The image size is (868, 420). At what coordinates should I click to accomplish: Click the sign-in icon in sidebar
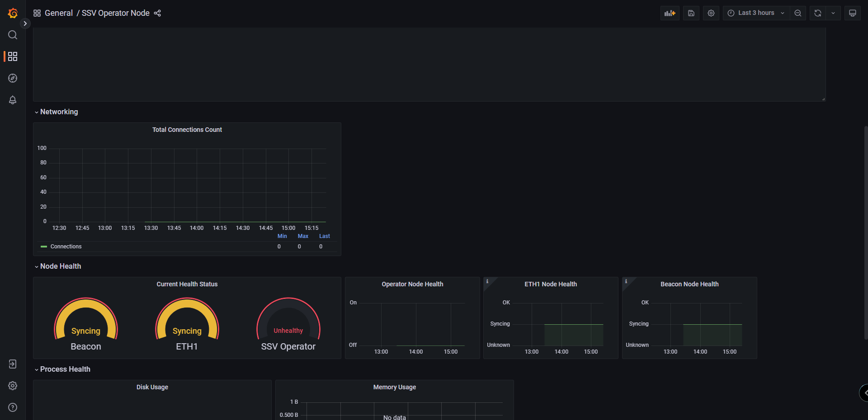point(13,364)
